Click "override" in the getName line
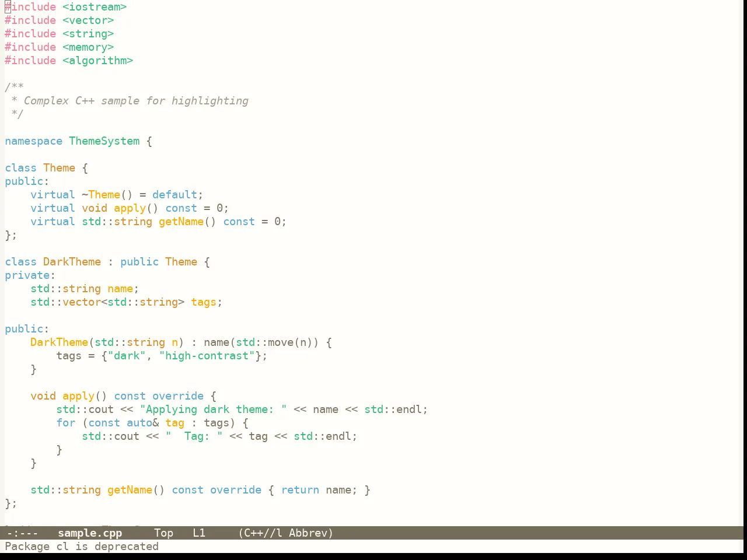The image size is (747, 560). click(x=236, y=490)
